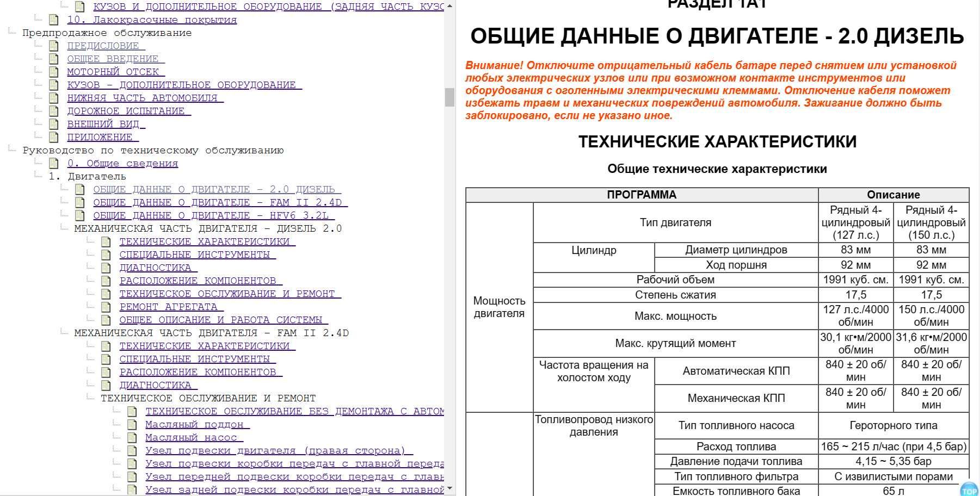Open КУЗОВ И ДОПОЛНИТЕЛЬНОЕ ОБОРУДОВАНИЕ (ЗАДНЯЯ ЧАСТЬ) link
Image resolution: width=980 pixels, height=496 pixels.
point(268,7)
